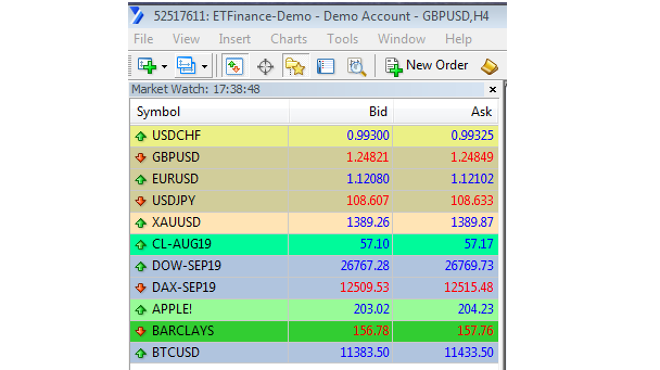Screen dimensions: 660x370
Task: Select the BTCUSD row
Action: [x=314, y=352]
